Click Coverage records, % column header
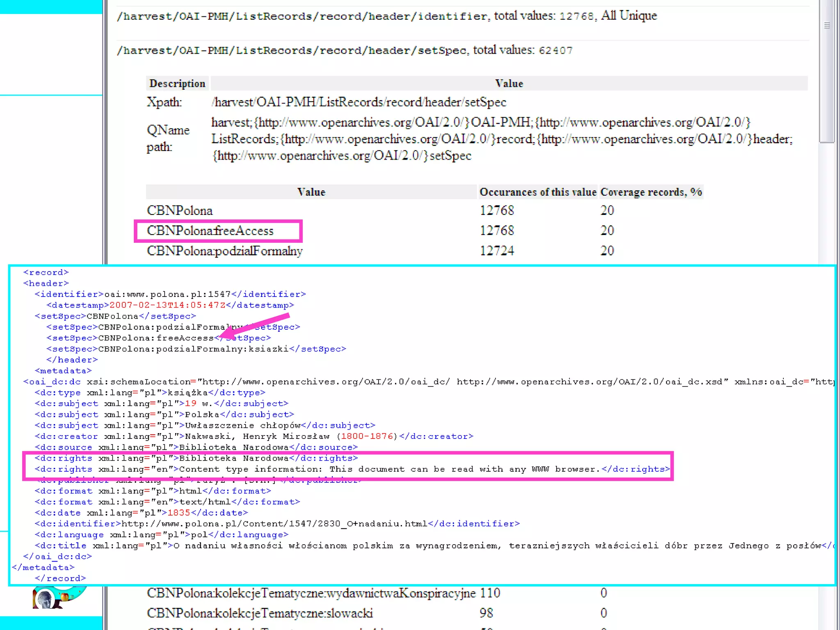The image size is (840, 630). tap(651, 192)
